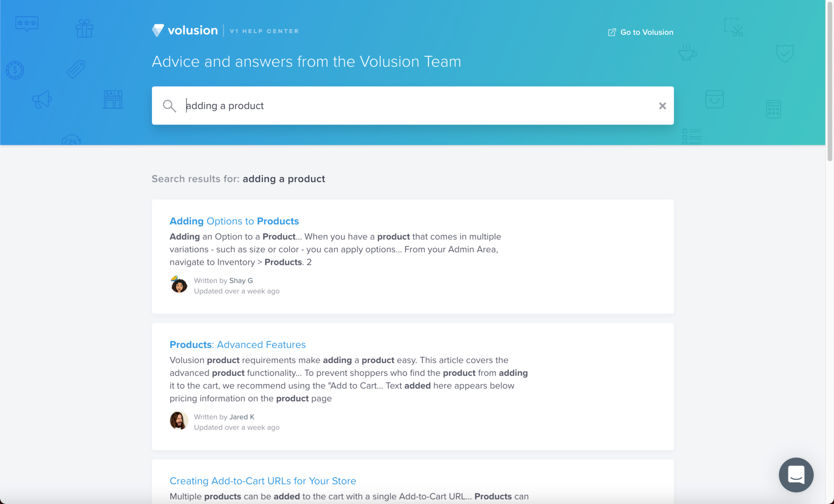
Task: Click the Go to Volusion link
Action: [646, 32]
